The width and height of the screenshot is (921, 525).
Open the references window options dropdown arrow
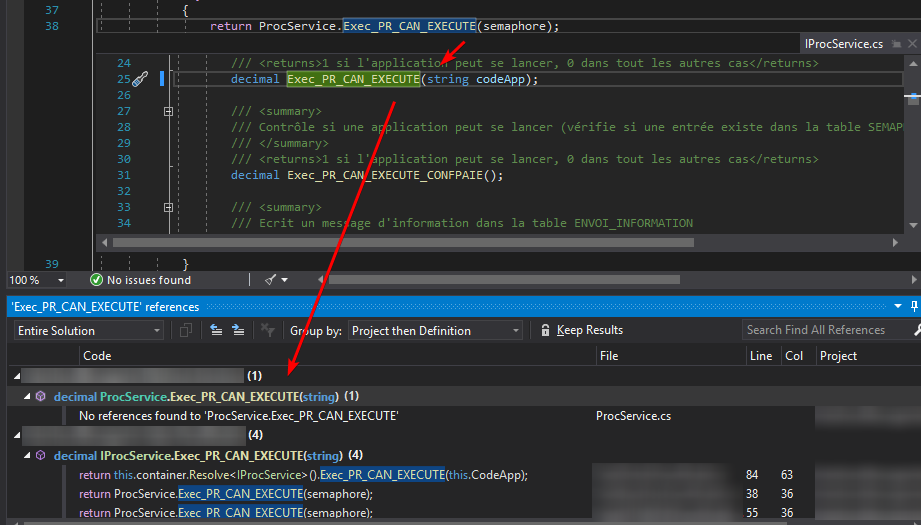pos(898,306)
